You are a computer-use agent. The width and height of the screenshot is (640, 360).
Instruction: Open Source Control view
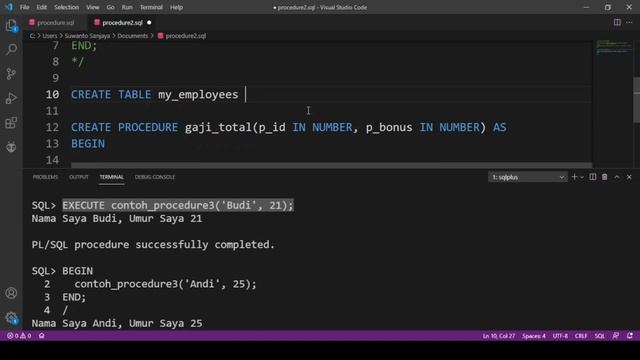(11, 74)
